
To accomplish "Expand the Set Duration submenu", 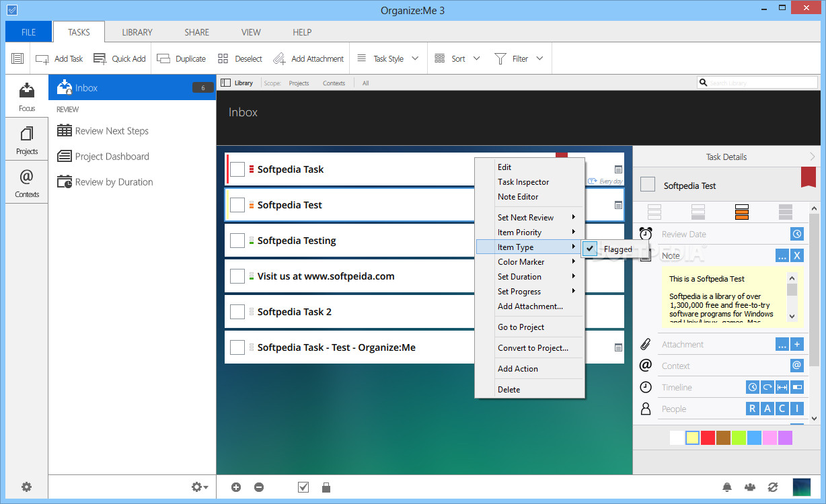I will coord(530,276).
